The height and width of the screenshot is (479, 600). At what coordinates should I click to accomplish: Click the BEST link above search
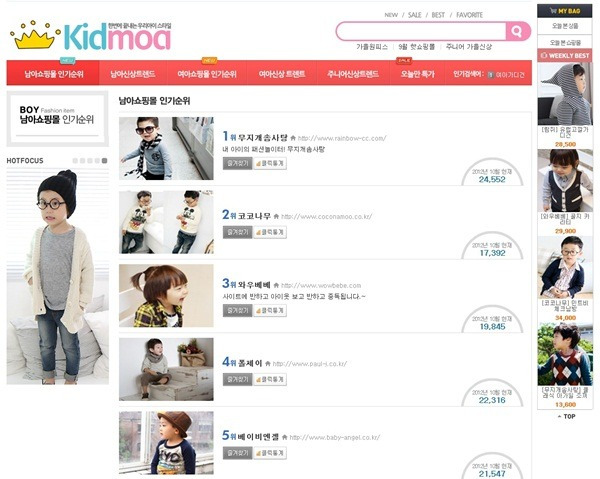click(438, 15)
